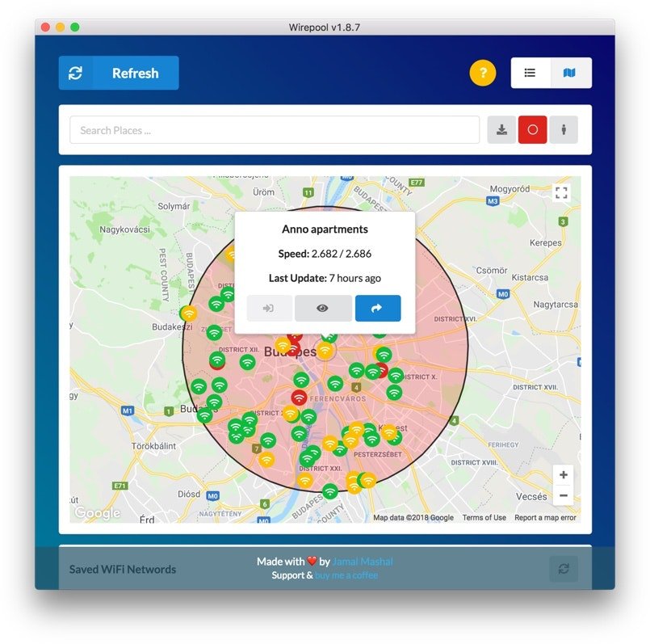
Task: Toggle the red circle radius button
Action: 532,130
